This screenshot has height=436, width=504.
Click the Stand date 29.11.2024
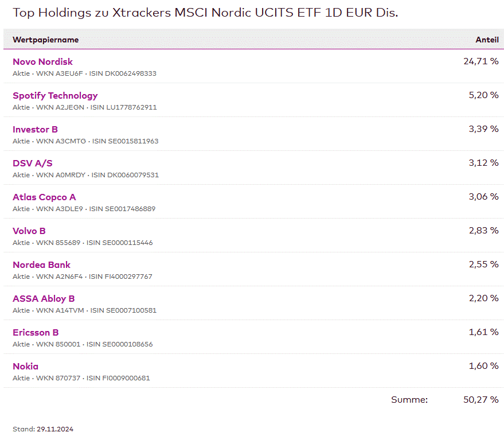pos(55,429)
